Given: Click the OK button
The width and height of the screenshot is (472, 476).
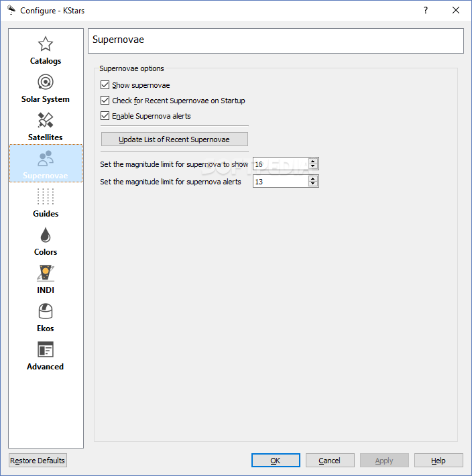Looking at the screenshot, I should pos(276,461).
